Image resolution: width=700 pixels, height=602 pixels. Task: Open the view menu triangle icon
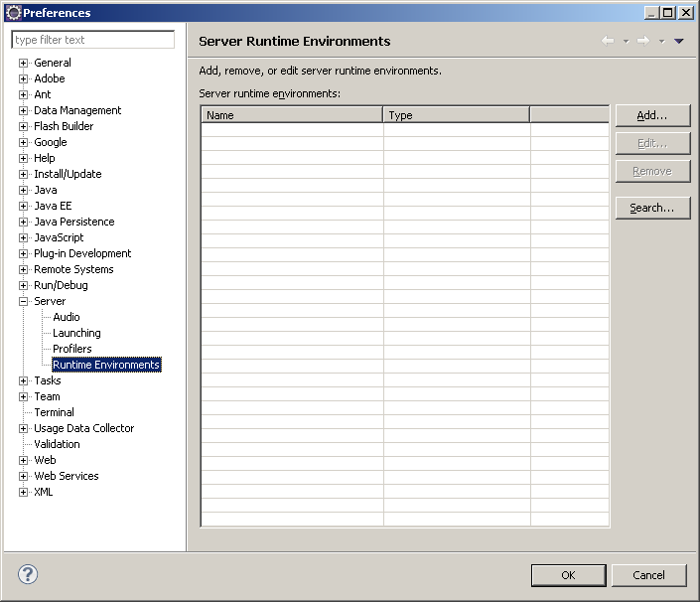pyautogui.click(x=679, y=41)
